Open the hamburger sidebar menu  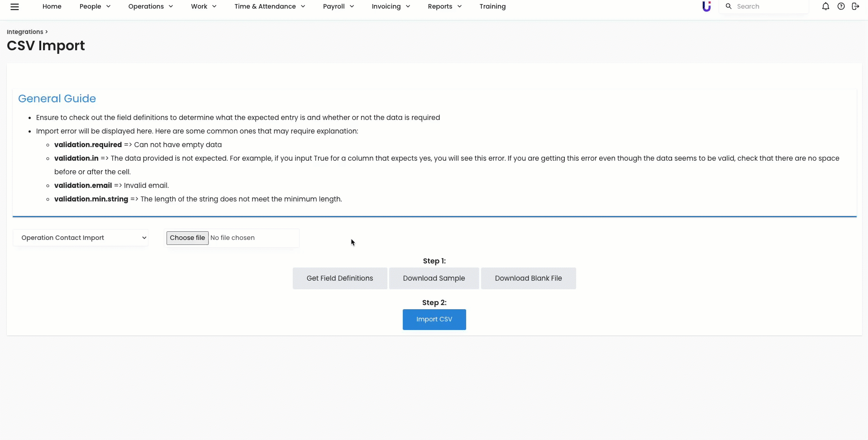click(x=14, y=7)
